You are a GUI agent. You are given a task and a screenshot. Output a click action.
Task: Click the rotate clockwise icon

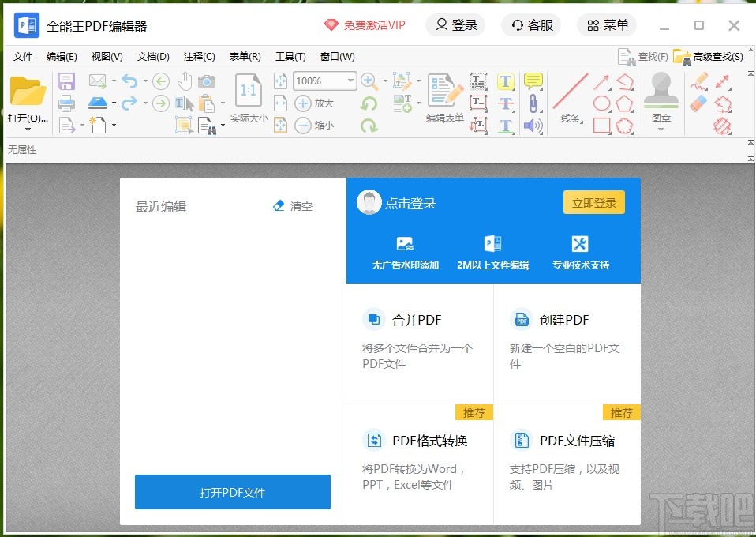[x=369, y=126]
